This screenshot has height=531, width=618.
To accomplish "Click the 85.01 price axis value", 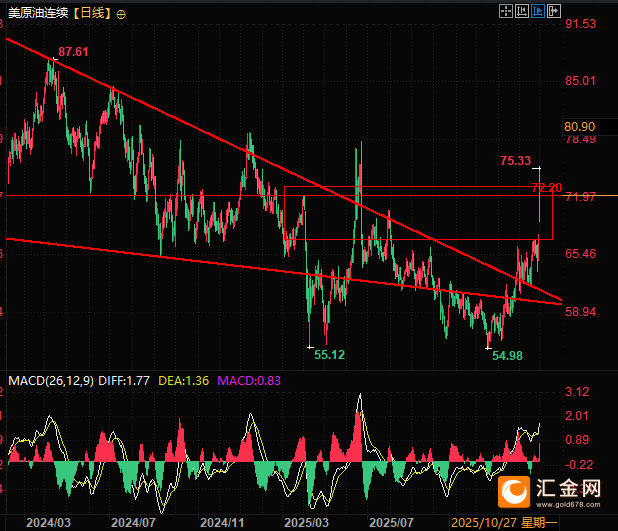I will tap(581, 81).
